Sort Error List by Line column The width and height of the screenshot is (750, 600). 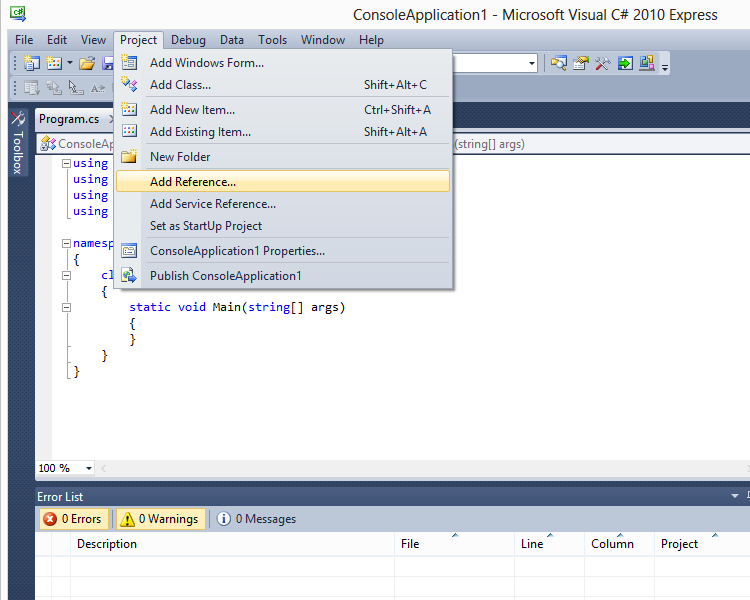(x=550, y=544)
